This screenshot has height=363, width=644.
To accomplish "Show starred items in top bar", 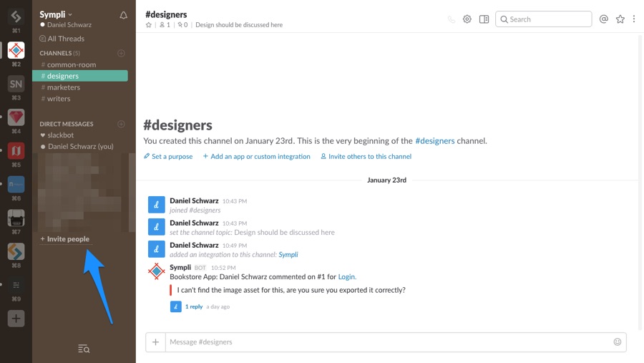I will pyautogui.click(x=620, y=19).
